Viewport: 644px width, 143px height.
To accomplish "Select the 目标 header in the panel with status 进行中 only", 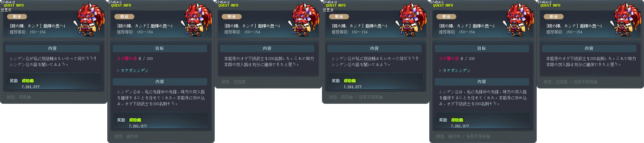I will [x=160, y=49].
